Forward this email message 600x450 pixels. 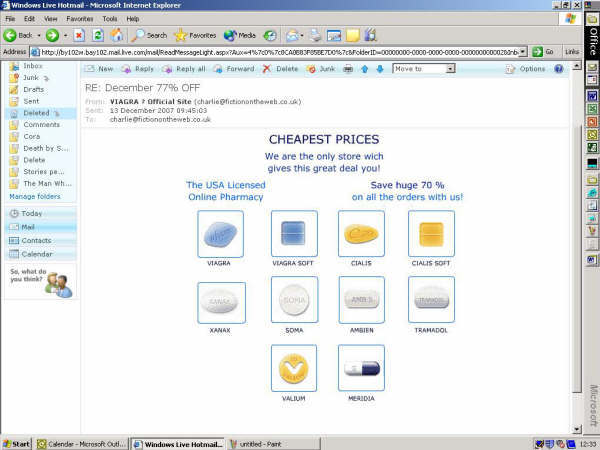point(234,69)
